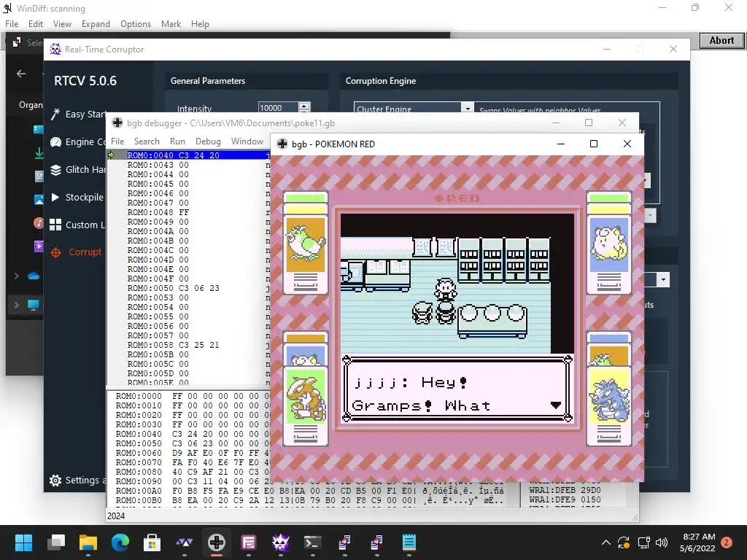
Task: Click the RTCV 5.0.6 version title
Action: click(x=85, y=81)
